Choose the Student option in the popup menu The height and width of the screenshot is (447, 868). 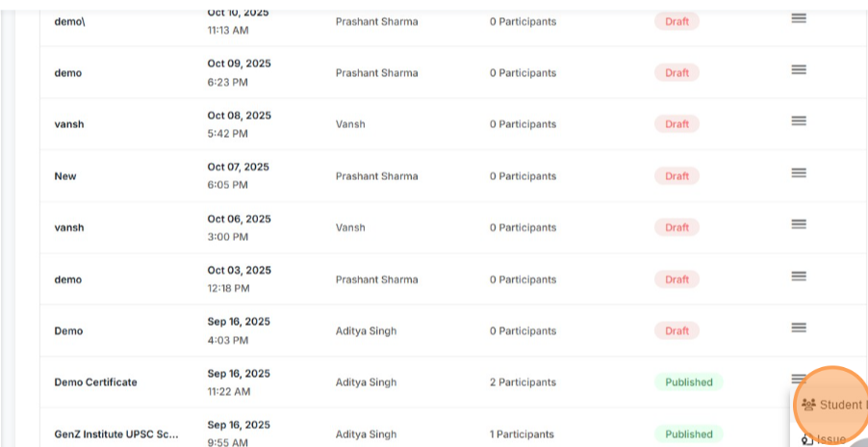click(x=840, y=406)
